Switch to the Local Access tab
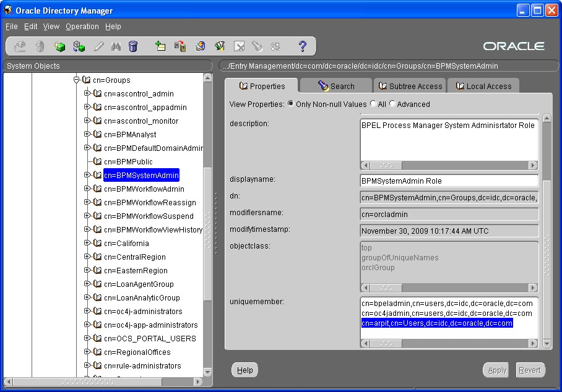This screenshot has width=562, height=392. pos(483,86)
